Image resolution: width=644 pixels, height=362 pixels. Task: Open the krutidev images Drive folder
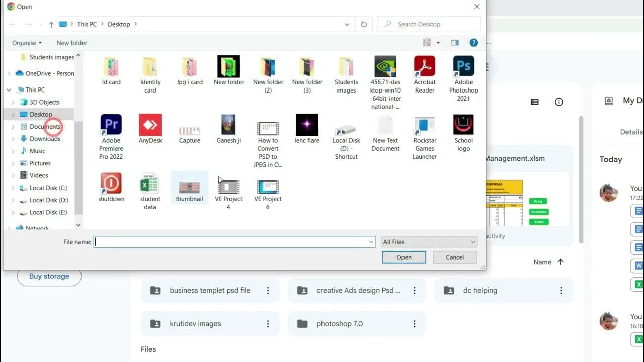tap(210, 324)
